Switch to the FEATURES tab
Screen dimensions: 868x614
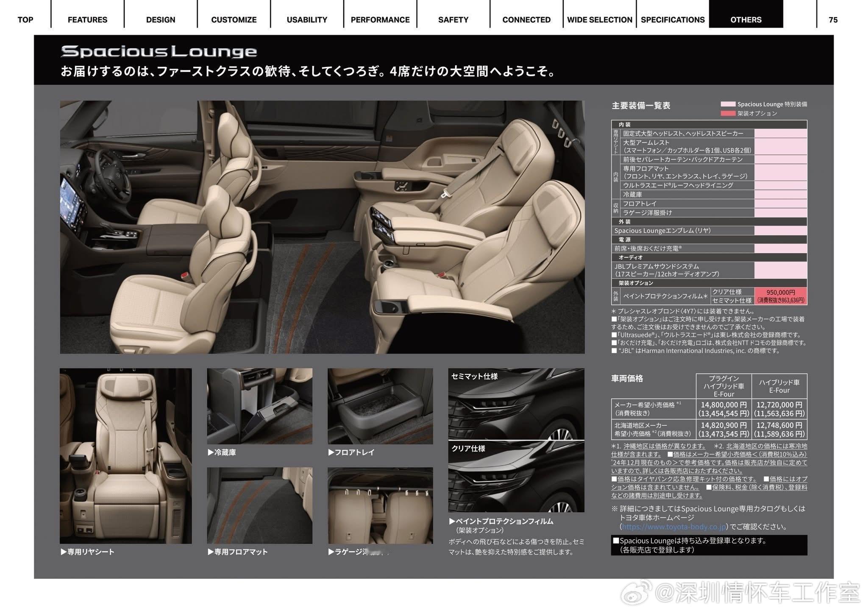tap(87, 20)
